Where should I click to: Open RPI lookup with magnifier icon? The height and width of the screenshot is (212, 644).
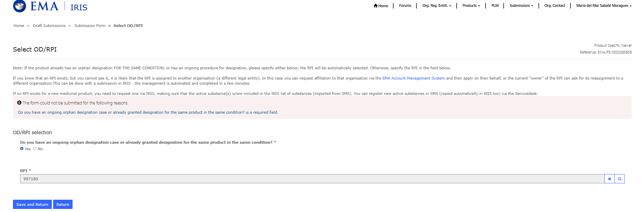(619, 179)
